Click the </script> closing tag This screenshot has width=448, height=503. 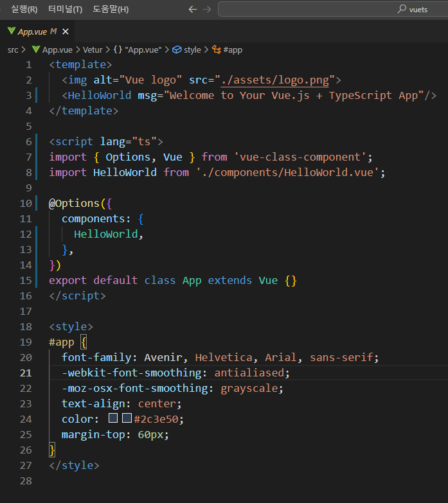77,296
